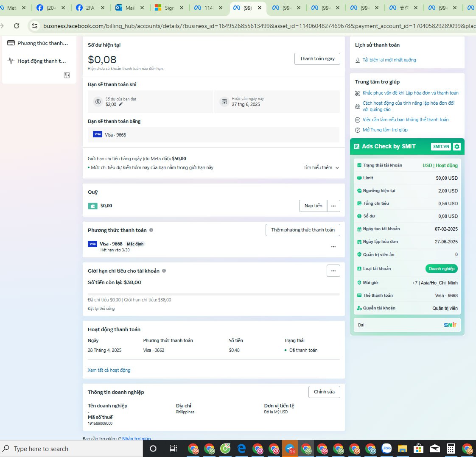
Task: Open Task View on the taskbar
Action: pyautogui.click(x=174, y=449)
